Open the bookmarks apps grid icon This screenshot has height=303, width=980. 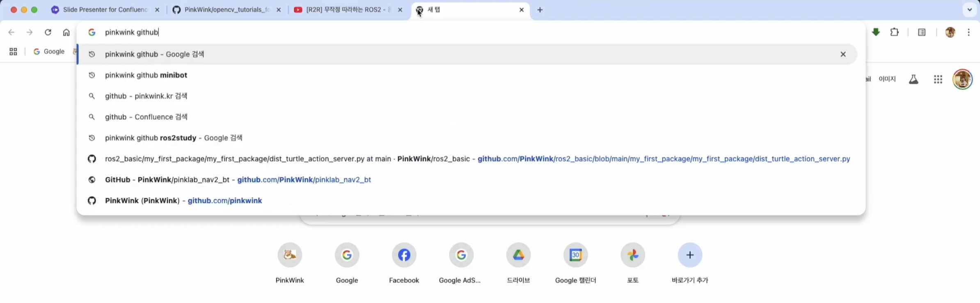tap(13, 52)
